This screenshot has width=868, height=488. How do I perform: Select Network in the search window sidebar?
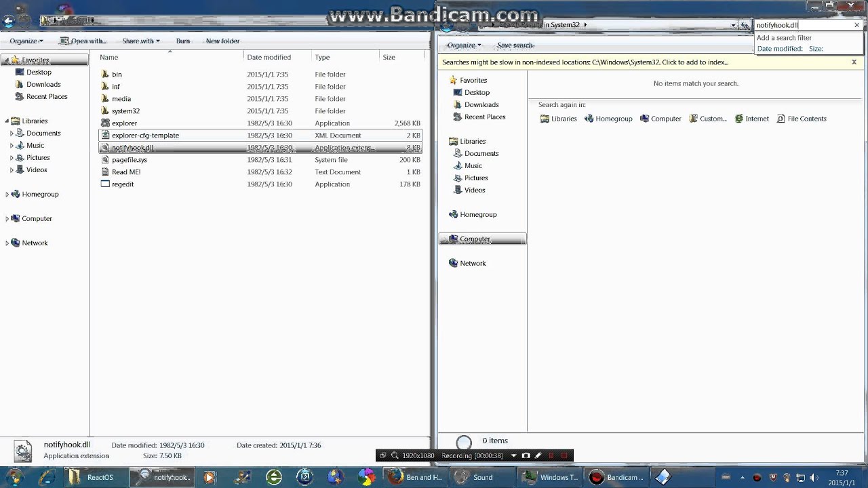[x=473, y=264]
